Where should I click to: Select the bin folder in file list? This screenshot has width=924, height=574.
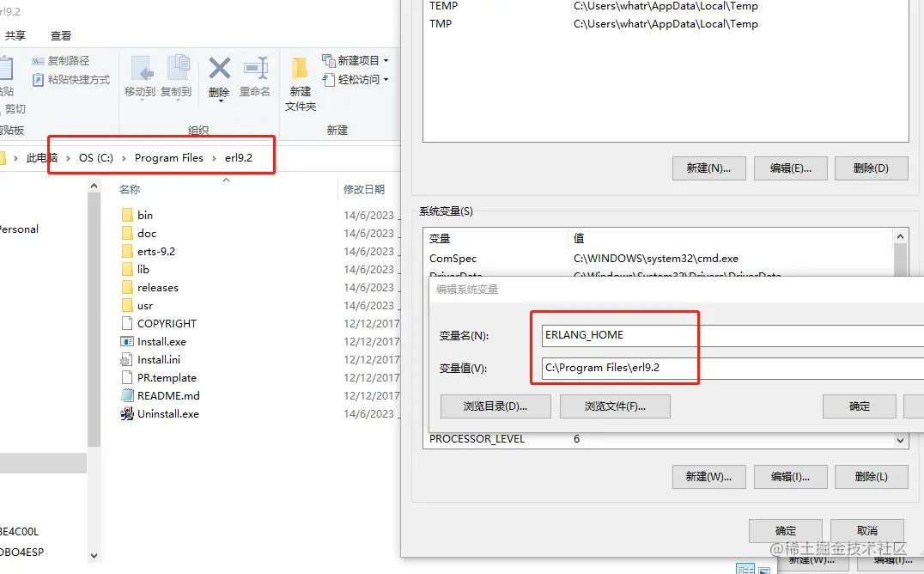[145, 216]
